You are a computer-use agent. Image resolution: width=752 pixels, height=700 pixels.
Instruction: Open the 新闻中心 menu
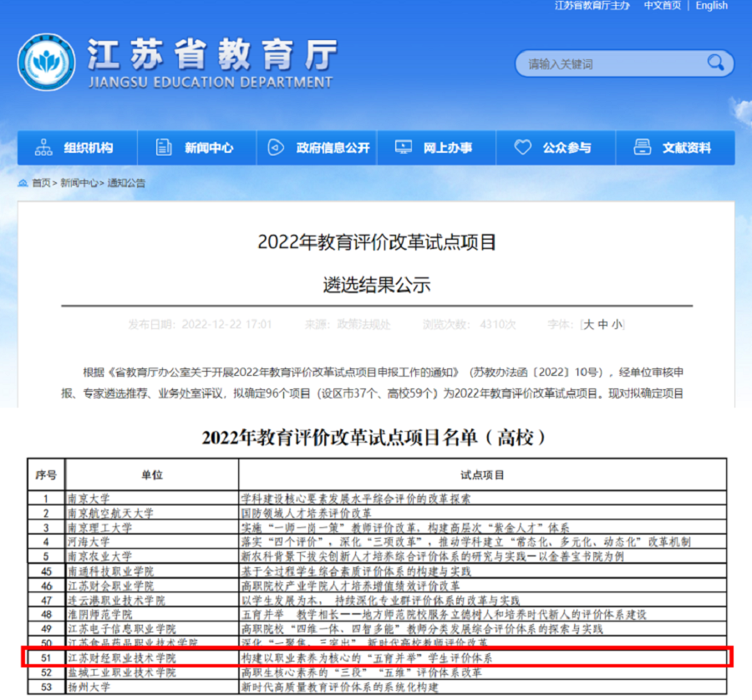point(197,148)
